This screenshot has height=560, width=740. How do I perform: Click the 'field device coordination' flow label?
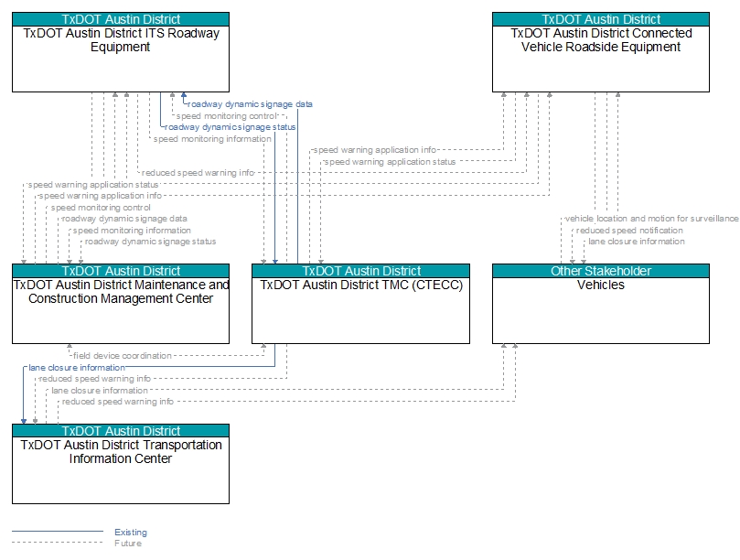coord(123,356)
